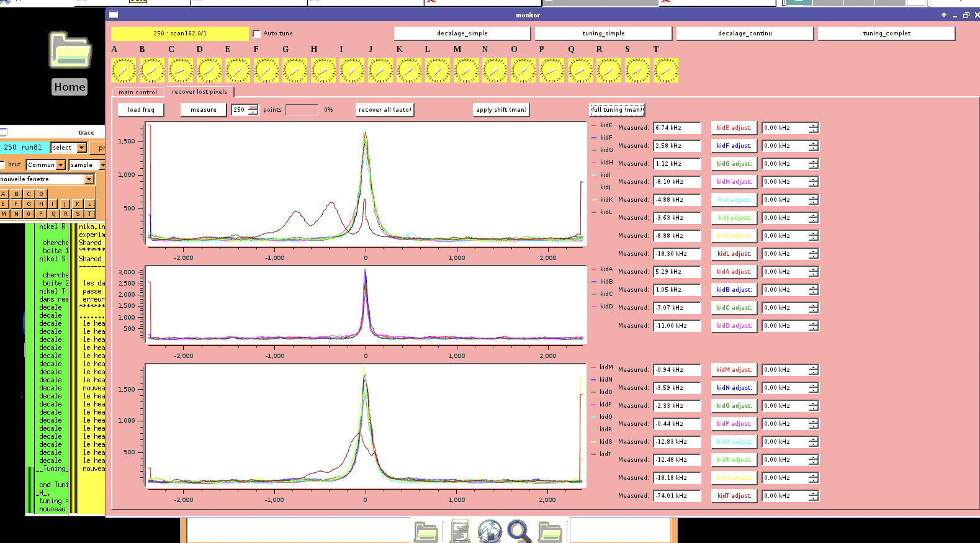The image size is (980, 543).
Task: Open the 'Commun' dropdown menu
Action: pos(61,165)
